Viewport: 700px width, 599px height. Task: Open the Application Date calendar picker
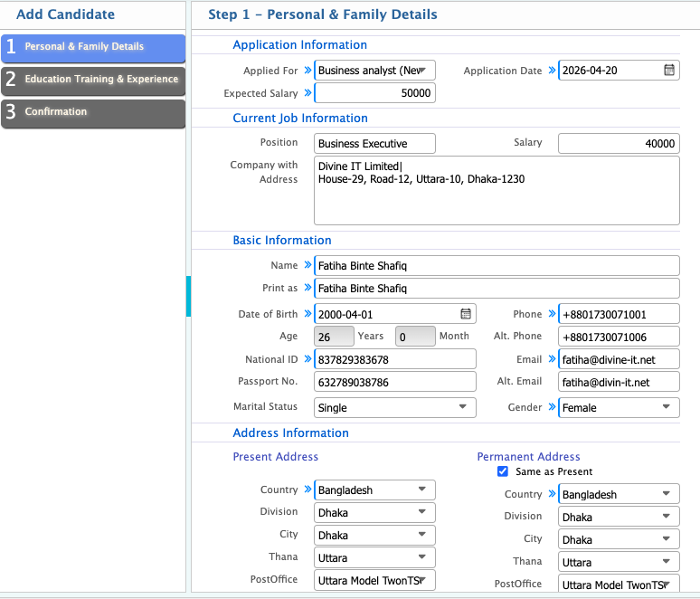point(669,71)
